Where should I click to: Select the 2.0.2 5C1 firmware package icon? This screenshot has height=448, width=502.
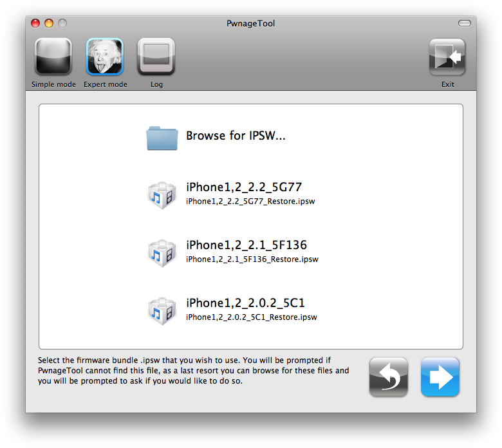pos(162,310)
